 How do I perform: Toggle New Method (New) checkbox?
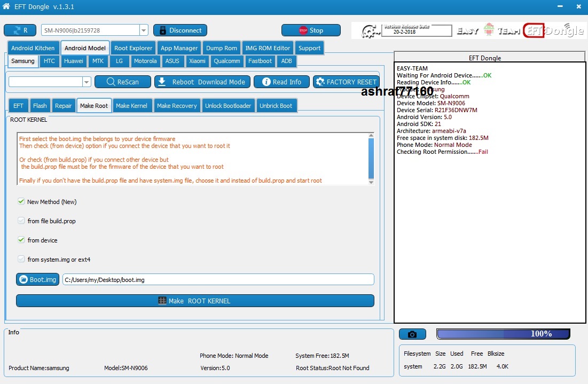[x=21, y=201]
